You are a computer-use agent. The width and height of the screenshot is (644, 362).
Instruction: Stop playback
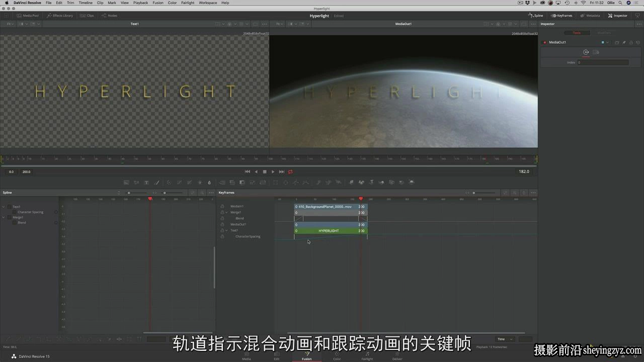tap(265, 171)
